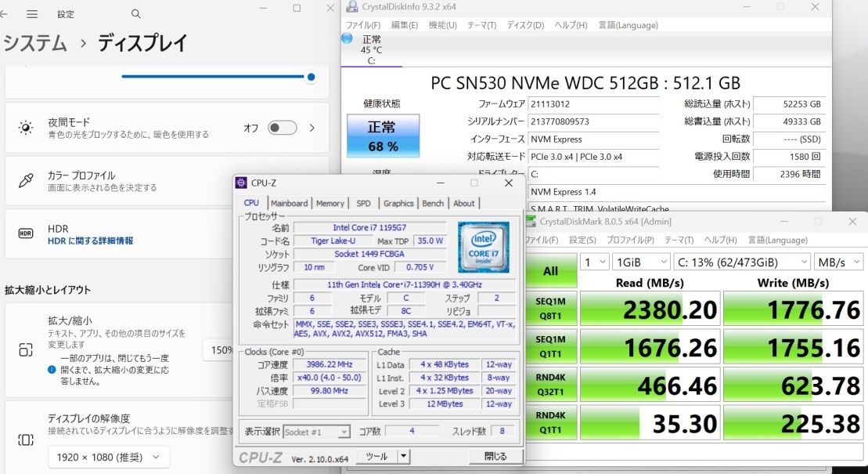Click the night light sun icon
The width and height of the screenshot is (868, 474).
(x=26, y=128)
